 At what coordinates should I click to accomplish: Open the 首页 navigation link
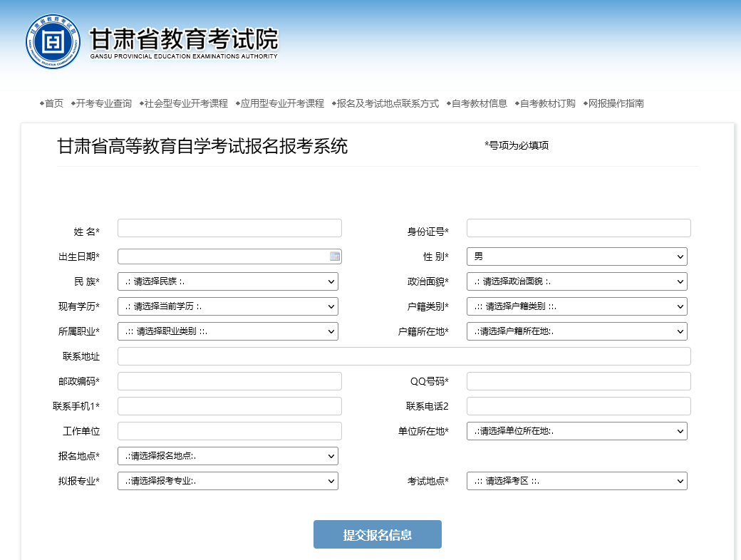pos(54,103)
